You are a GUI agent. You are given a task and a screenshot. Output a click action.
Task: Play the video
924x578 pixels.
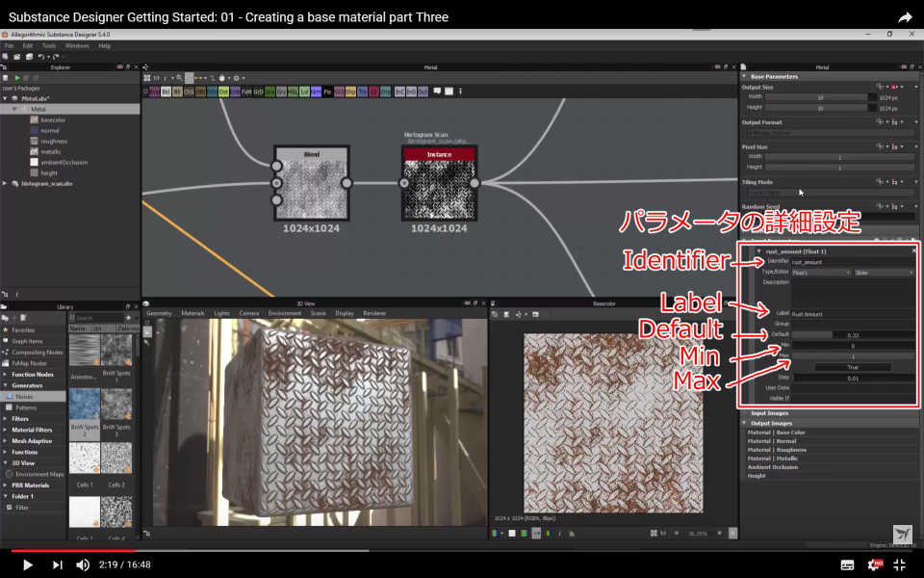[x=27, y=565]
